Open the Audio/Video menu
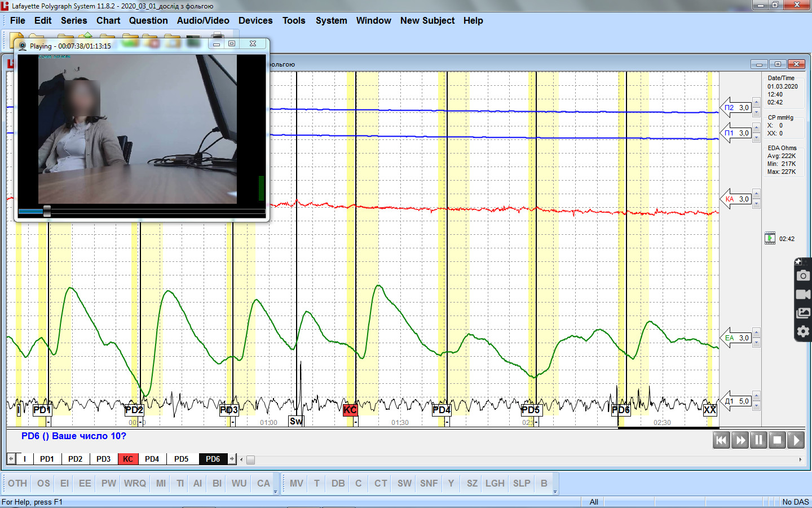Viewport: 812px width, 508px height. [203, 20]
